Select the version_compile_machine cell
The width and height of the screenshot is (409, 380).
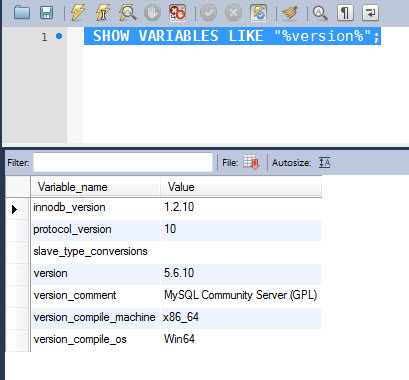coord(96,318)
